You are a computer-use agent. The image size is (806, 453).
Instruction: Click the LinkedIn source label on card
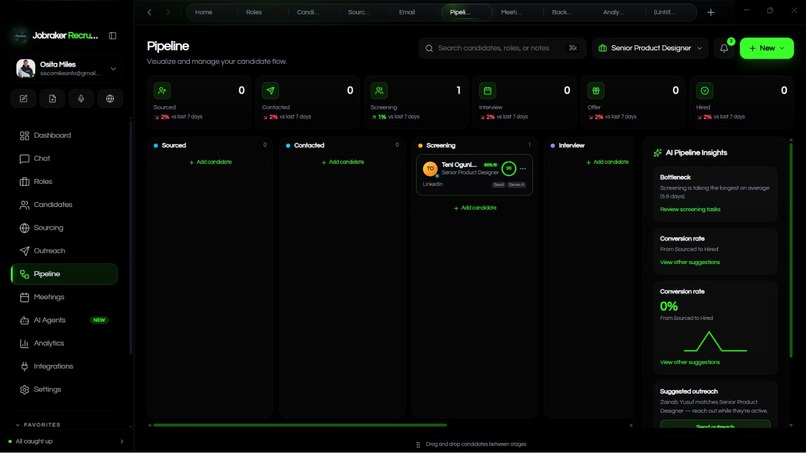(433, 184)
